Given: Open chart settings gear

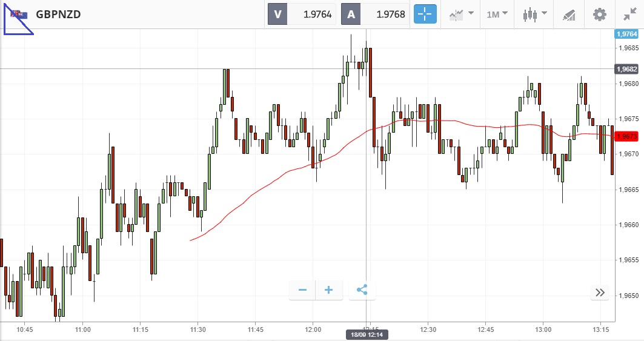Looking at the screenshot, I should click(599, 14).
